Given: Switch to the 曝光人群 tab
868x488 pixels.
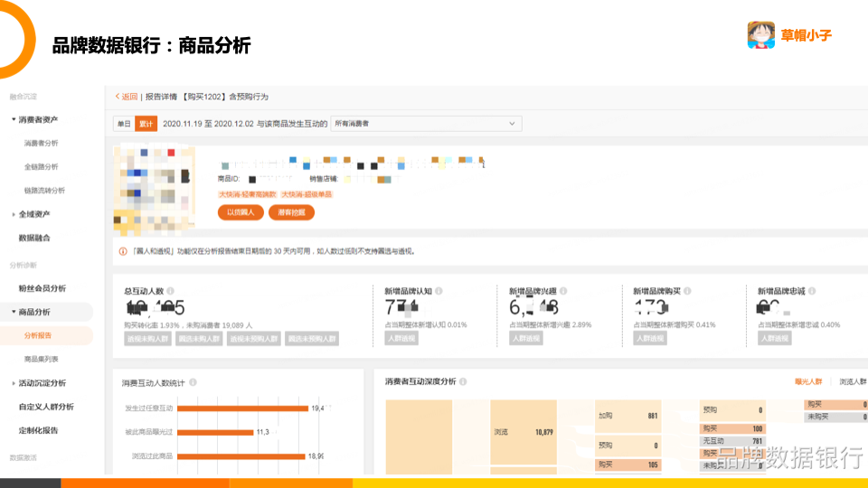Looking at the screenshot, I should pos(808,381).
